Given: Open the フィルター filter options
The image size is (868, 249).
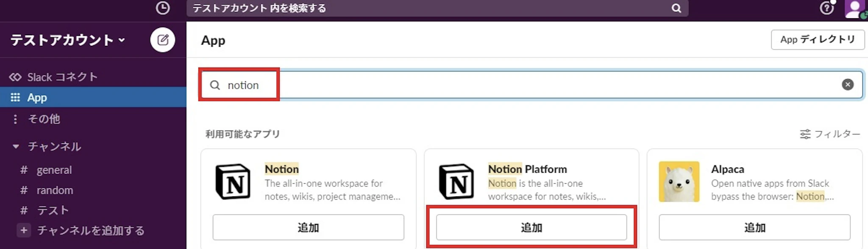Looking at the screenshot, I should pos(830,134).
